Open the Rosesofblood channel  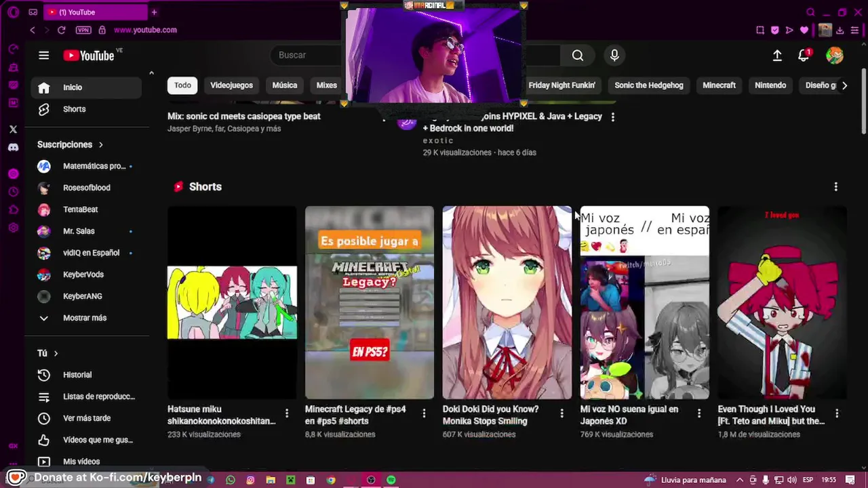pos(86,188)
